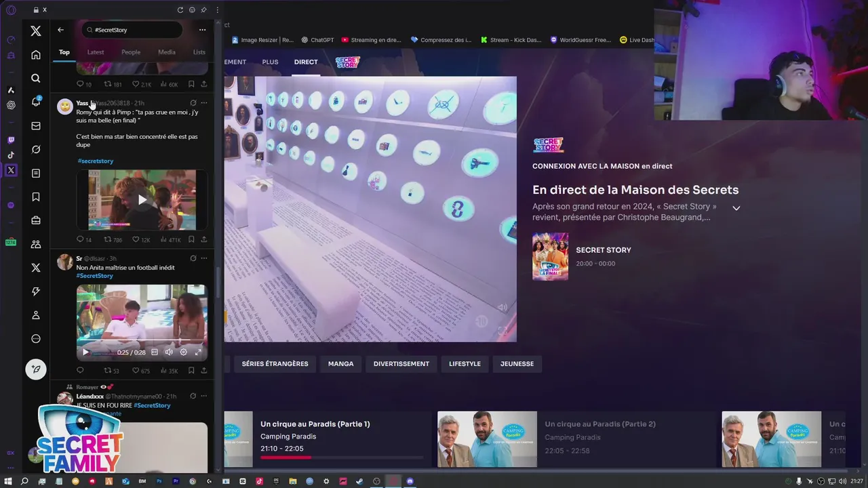Seek the 0:25 tweet video progress bar
Image resolution: width=868 pixels, height=488 pixels.
pos(142,341)
